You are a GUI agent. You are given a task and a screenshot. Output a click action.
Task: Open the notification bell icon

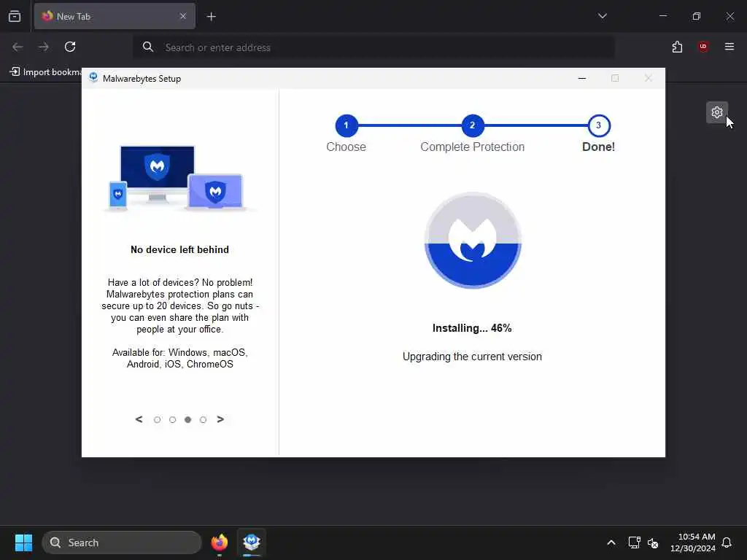[x=727, y=542]
